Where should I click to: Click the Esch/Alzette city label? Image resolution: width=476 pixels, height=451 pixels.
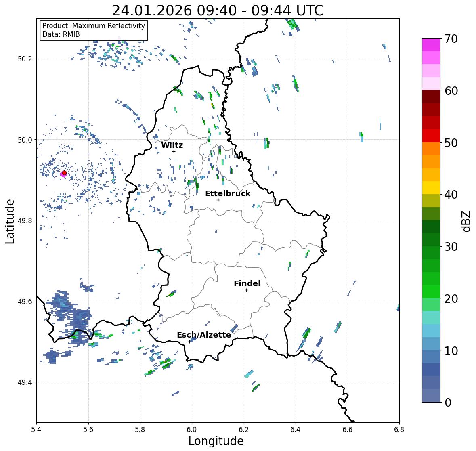click(204, 335)
